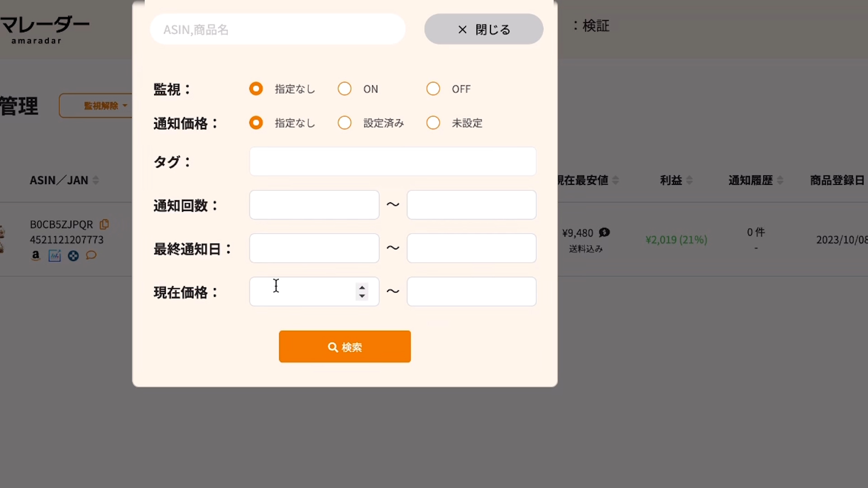This screenshot has height=488, width=868.
Task: Click the orange 検索 button
Action: point(344,347)
